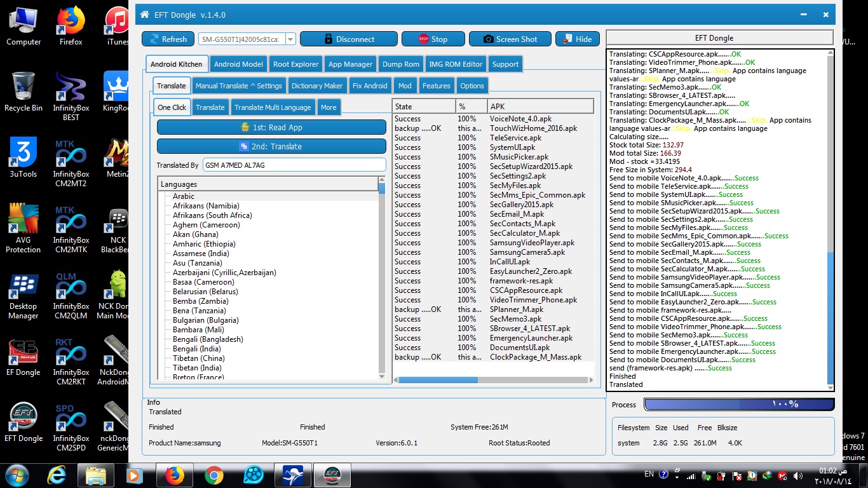
Task: Select Bengali (Bangladesh) language
Action: coord(208,339)
